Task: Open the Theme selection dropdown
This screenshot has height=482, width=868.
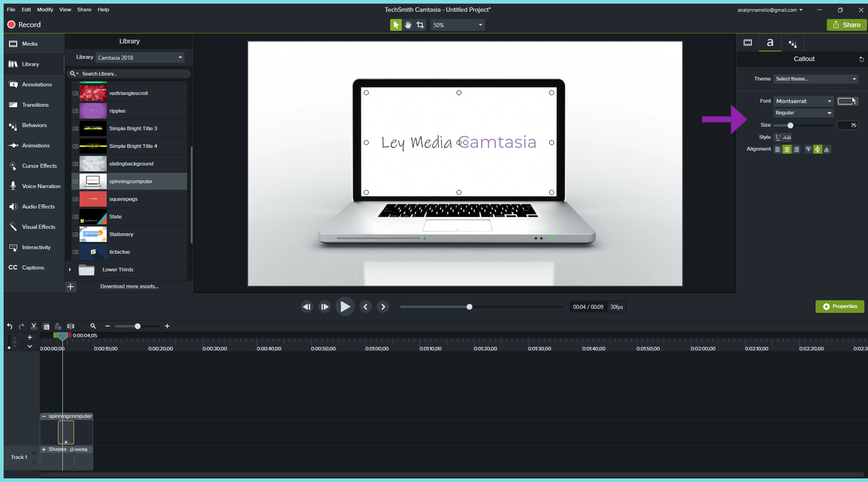Action: coord(816,79)
